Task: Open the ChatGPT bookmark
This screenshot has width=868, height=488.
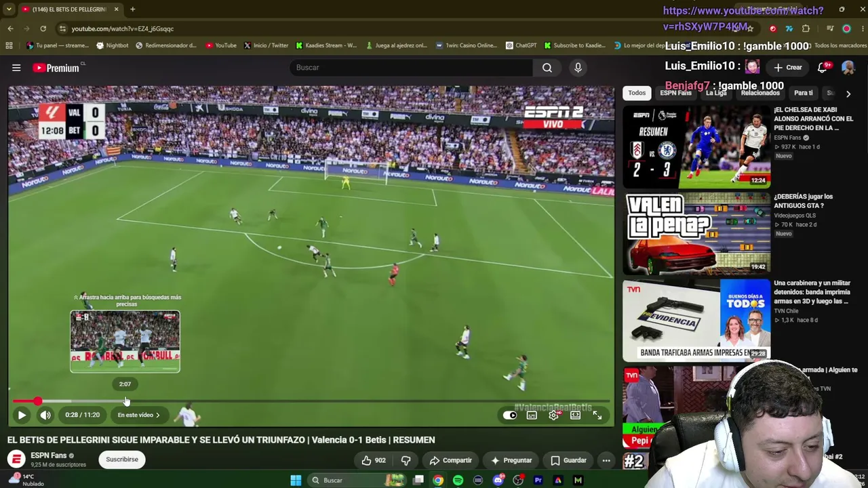Action: pos(521,45)
